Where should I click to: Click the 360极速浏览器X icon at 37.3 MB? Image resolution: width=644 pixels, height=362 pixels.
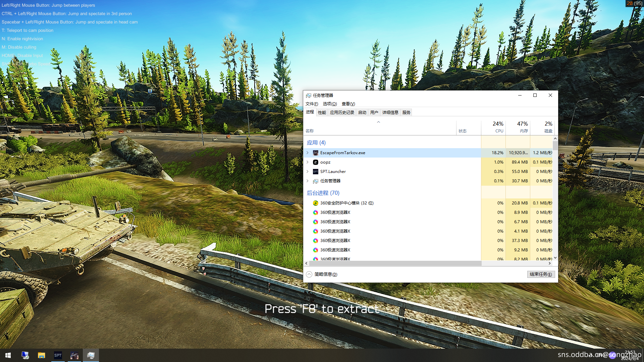click(x=315, y=241)
